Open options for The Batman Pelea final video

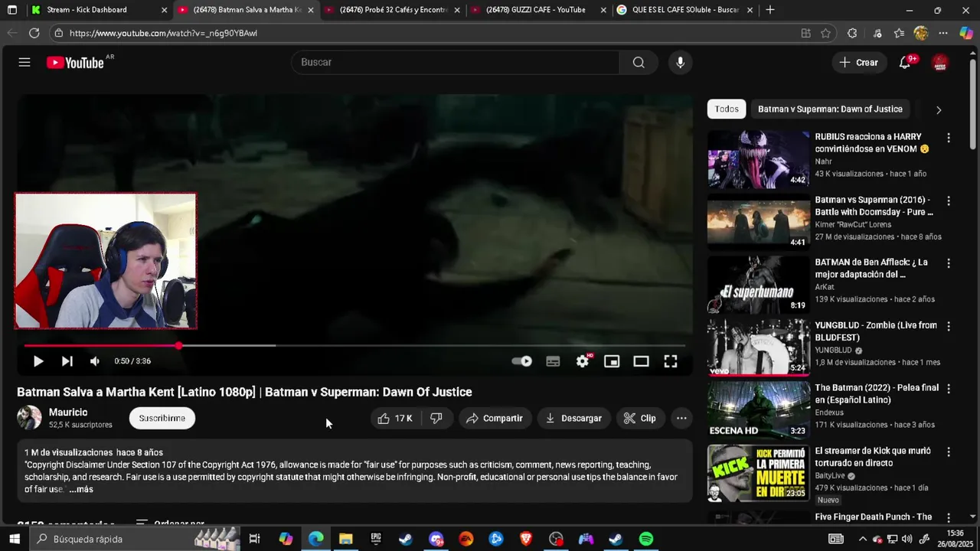tap(949, 389)
